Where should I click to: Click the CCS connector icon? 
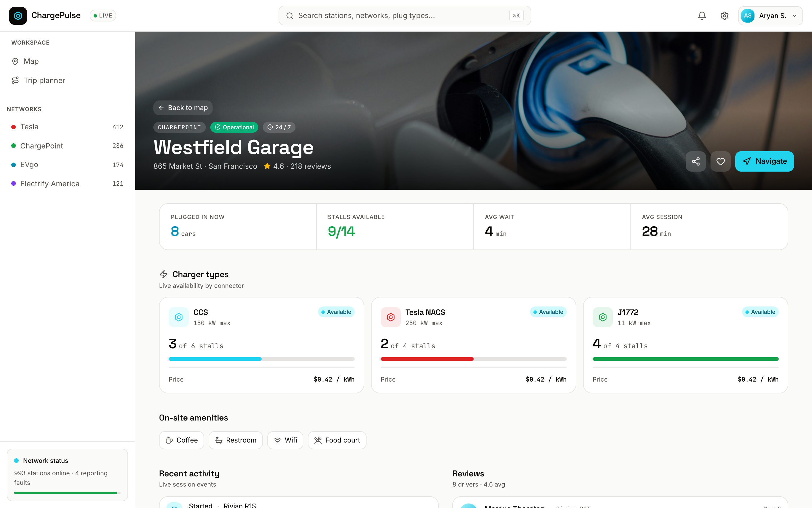coord(179,317)
